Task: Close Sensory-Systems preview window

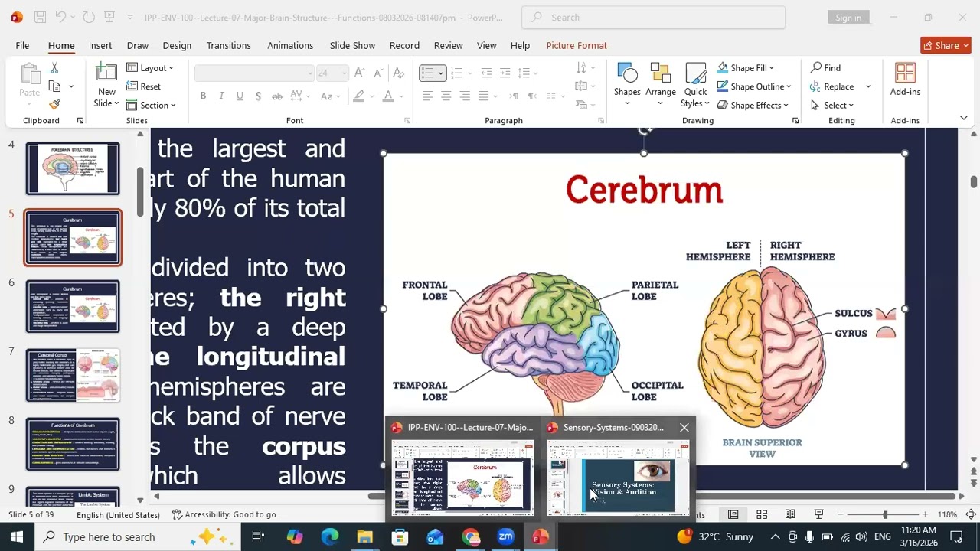Action: click(684, 428)
